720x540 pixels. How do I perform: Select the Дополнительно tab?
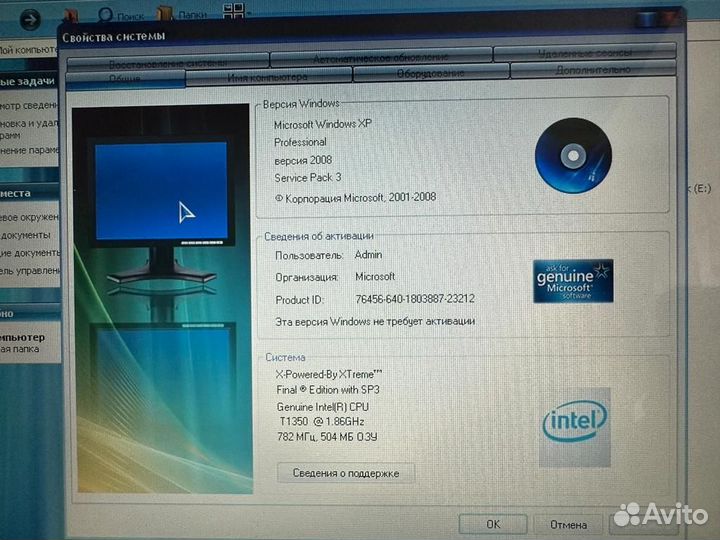[x=592, y=69]
